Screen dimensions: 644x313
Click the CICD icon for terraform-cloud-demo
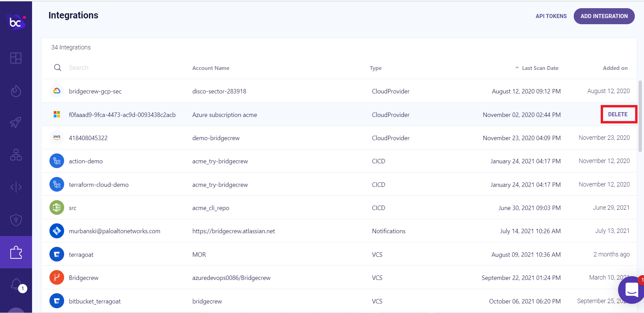[x=57, y=184]
